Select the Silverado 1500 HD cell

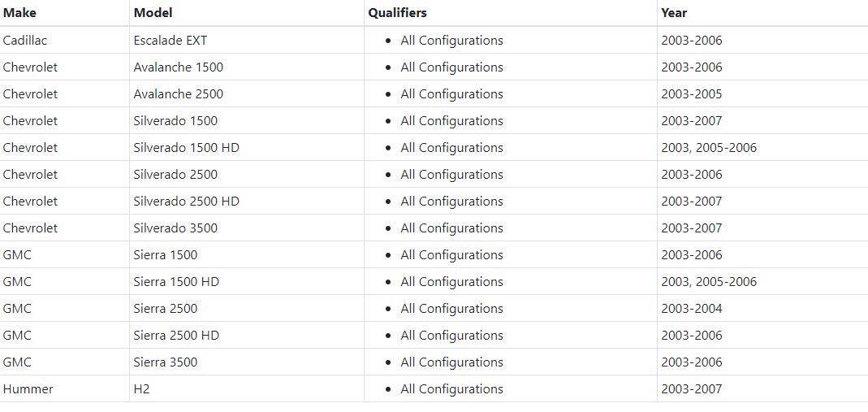click(x=186, y=148)
